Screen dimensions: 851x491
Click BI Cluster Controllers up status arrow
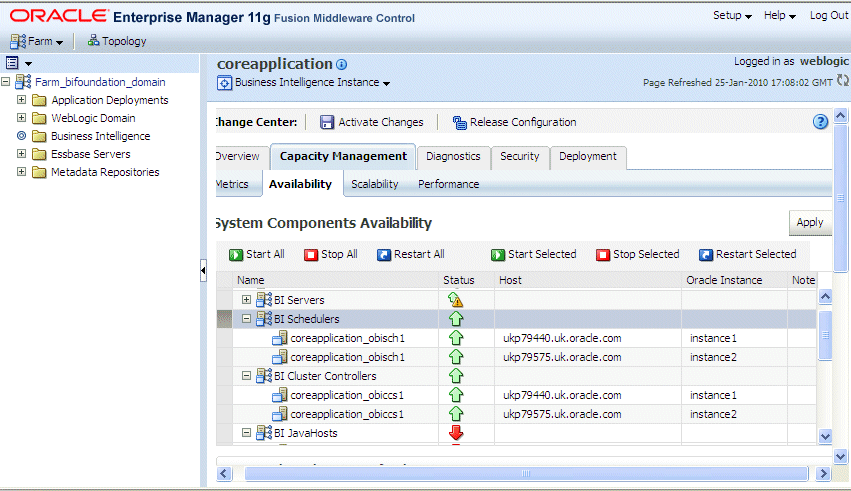pos(456,375)
